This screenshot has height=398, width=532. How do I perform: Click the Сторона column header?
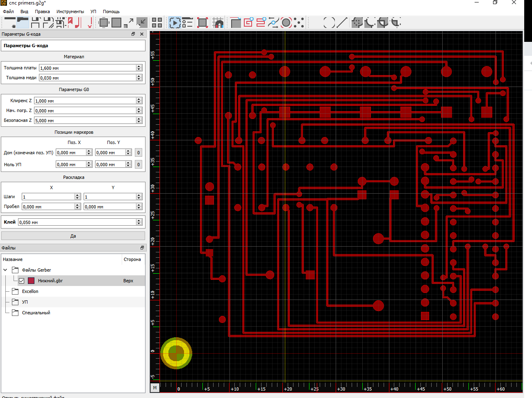coord(132,259)
